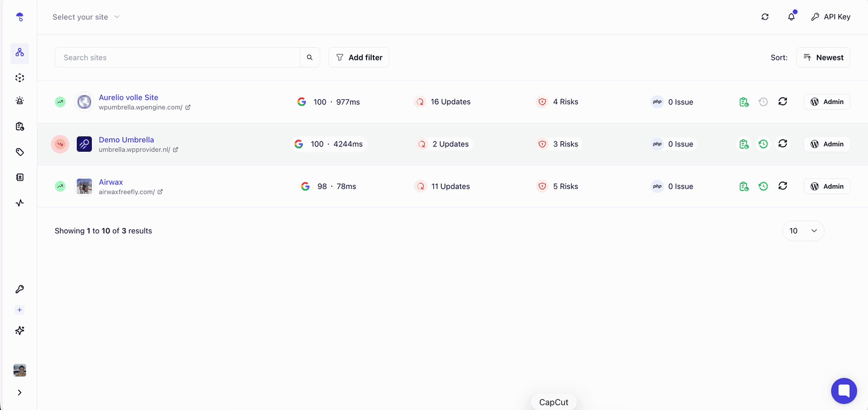Image resolution: width=868 pixels, height=410 pixels.
Task: Open the tags section from the sidebar
Action: [19, 151]
